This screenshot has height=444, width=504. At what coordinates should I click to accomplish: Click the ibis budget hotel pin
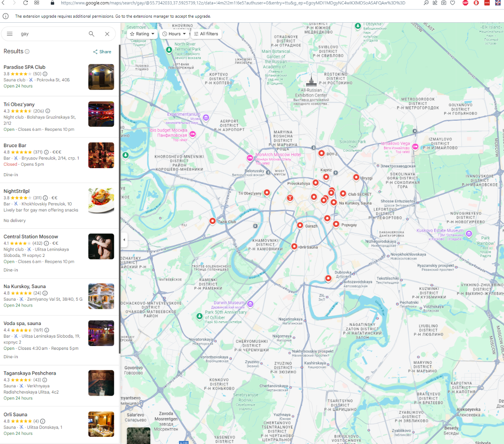click(192, 134)
